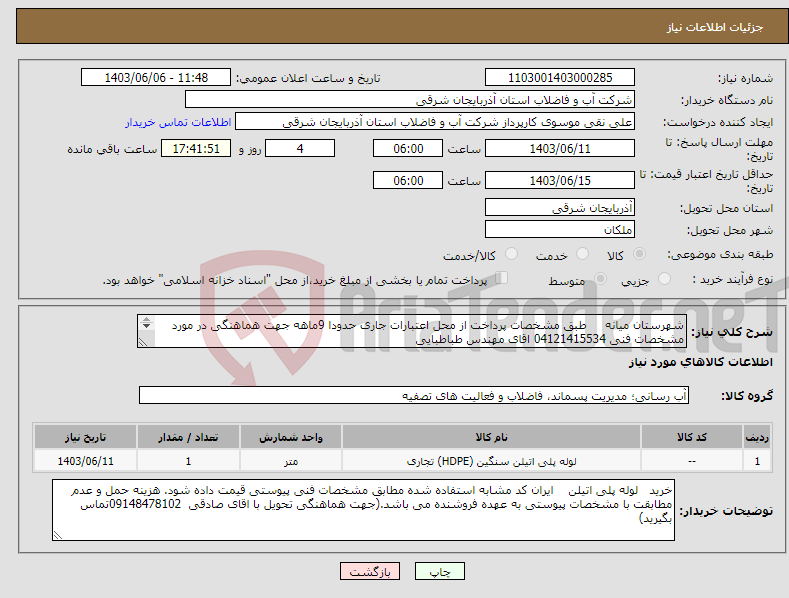
Task: Click the چاپ print button
Action: click(440, 571)
